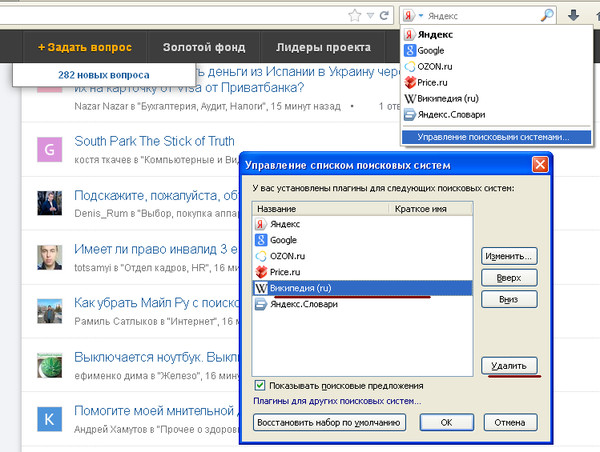Choose Википедия (ru) in dropdown menu
Viewport: 600px width, 452px height.
tap(497, 99)
